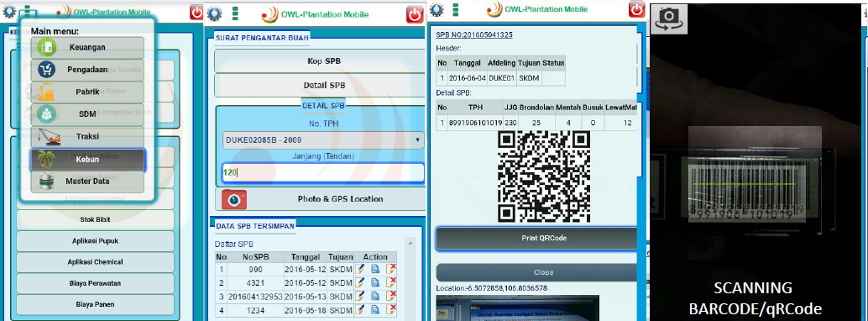Open the No. TPH dropdown DUKE02085B
This screenshot has height=321, width=868.
pyautogui.click(x=323, y=140)
